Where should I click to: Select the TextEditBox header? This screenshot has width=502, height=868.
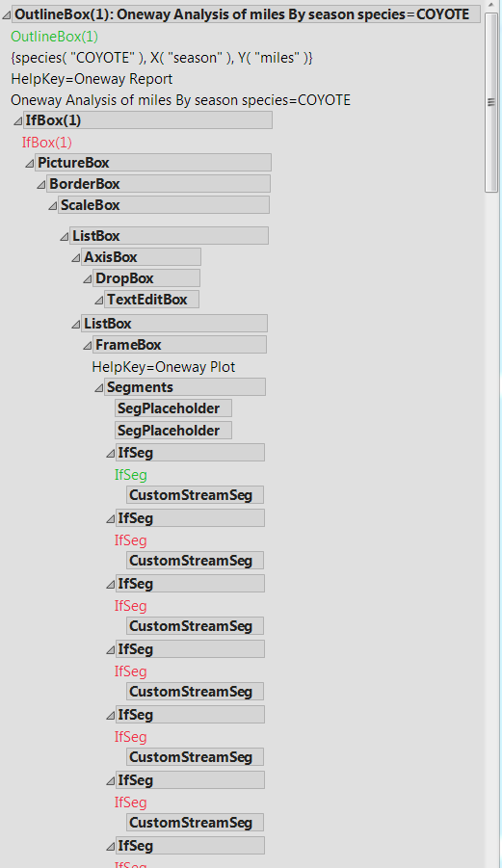tap(151, 299)
